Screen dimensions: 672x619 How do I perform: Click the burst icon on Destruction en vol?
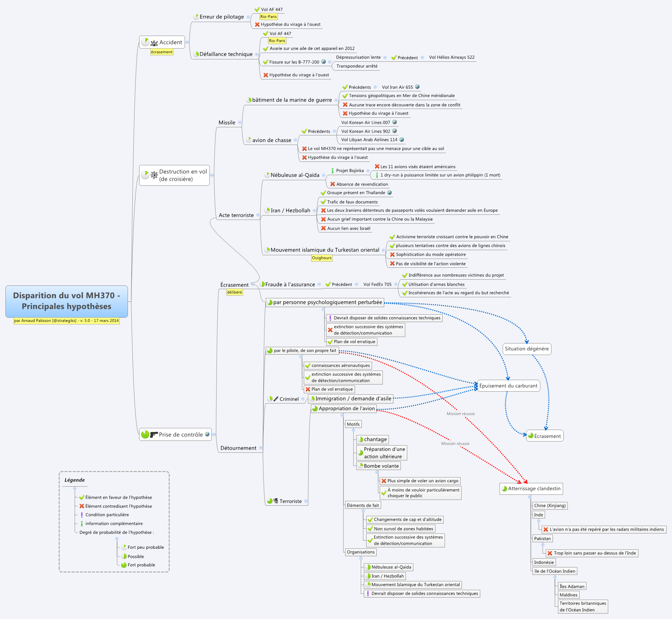tap(154, 175)
